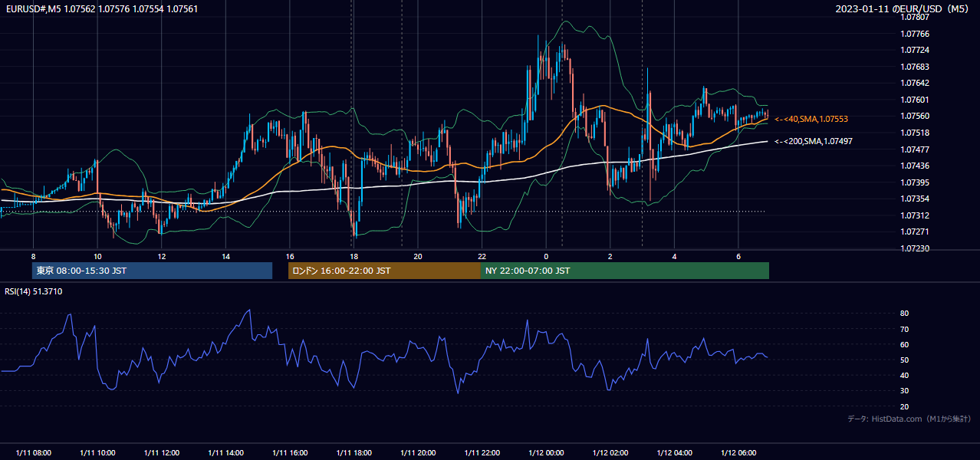Select the NY 22:00-07:00 JST session bar
Screen dimensions: 980x460
pos(625,271)
